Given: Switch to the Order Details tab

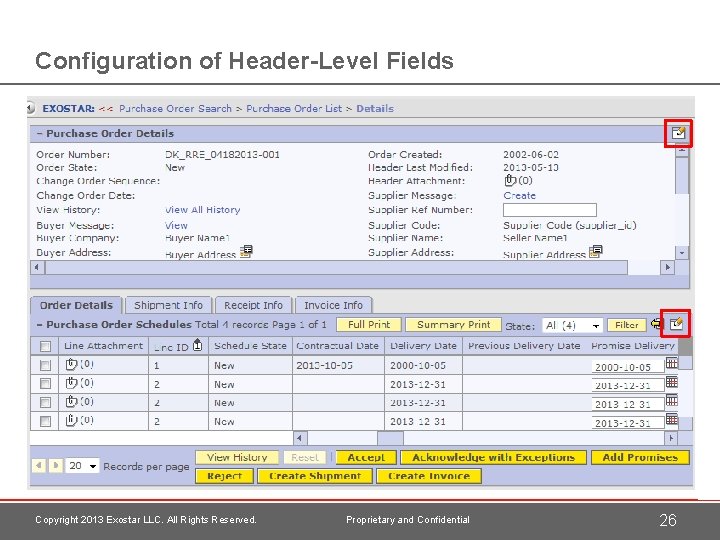Looking at the screenshot, I should (76, 305).
